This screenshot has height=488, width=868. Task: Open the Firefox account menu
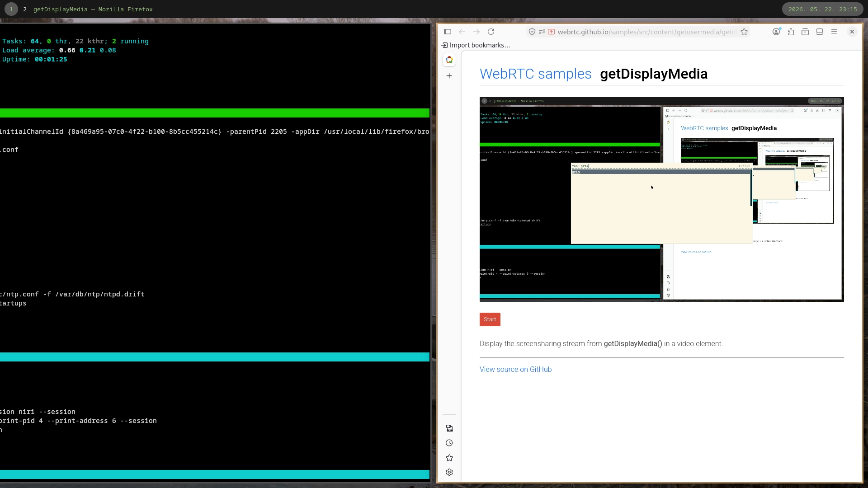point(776,32)
